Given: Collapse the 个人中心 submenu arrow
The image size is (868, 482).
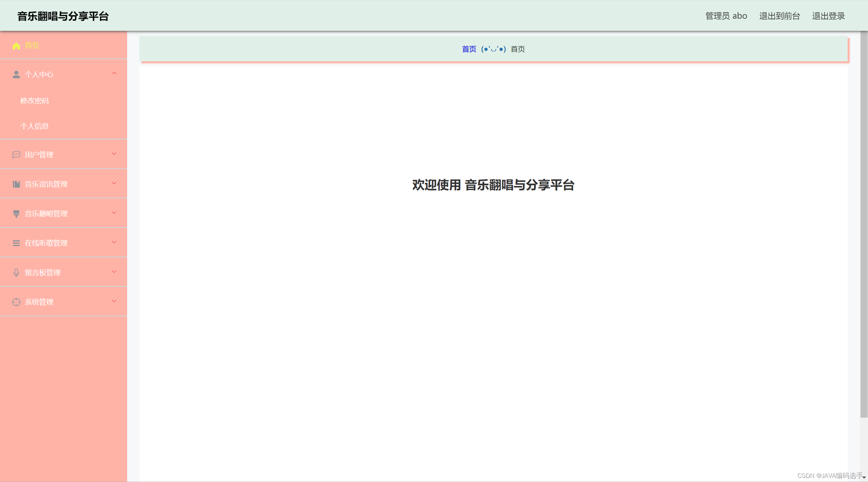Looking at the screenshot, I should pos(114,74).
